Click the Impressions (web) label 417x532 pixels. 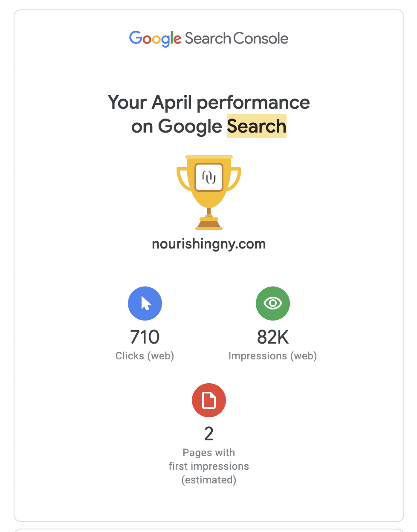point(273,356)
